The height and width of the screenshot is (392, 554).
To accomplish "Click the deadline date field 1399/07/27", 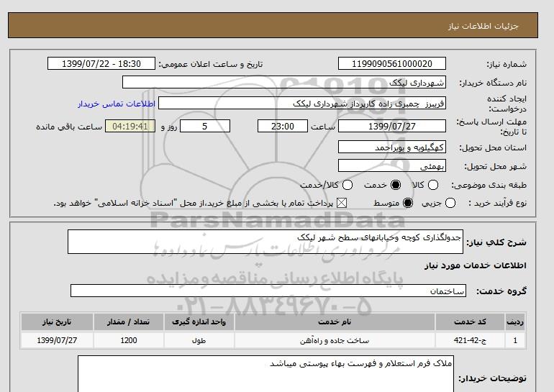I will (392, 126).
